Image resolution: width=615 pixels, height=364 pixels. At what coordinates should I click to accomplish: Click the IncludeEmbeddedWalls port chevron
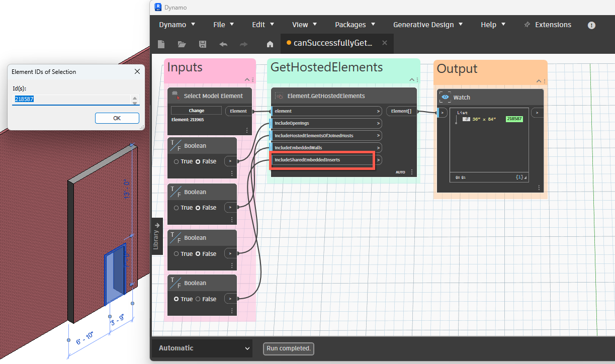[x=378, y=148]
